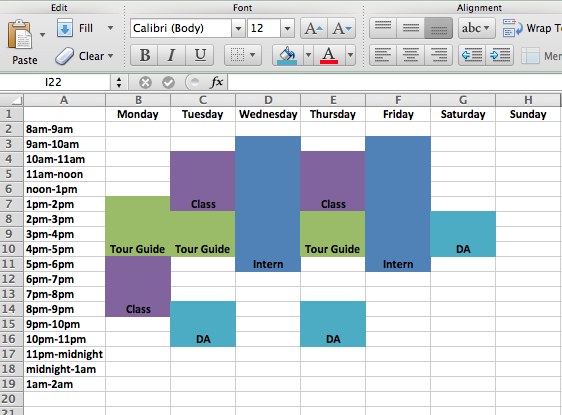
Task: Open the font size dropdown arrow
Action: [287, 28]
